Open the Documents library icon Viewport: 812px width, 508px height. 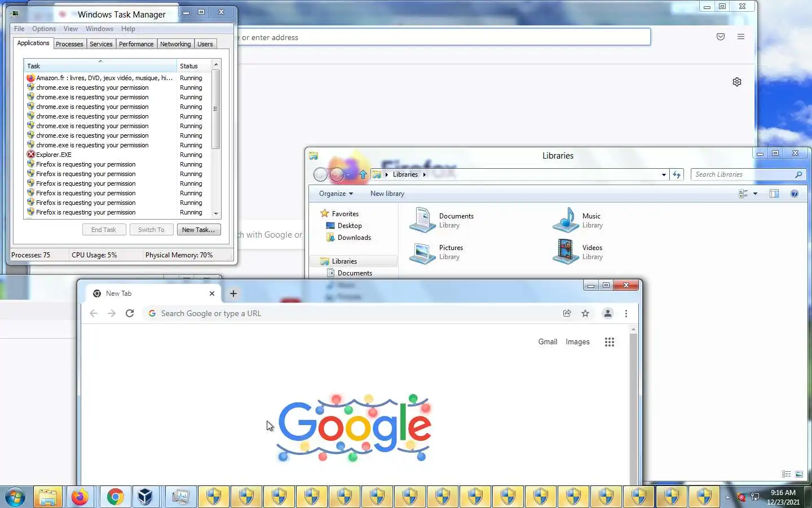422,220
